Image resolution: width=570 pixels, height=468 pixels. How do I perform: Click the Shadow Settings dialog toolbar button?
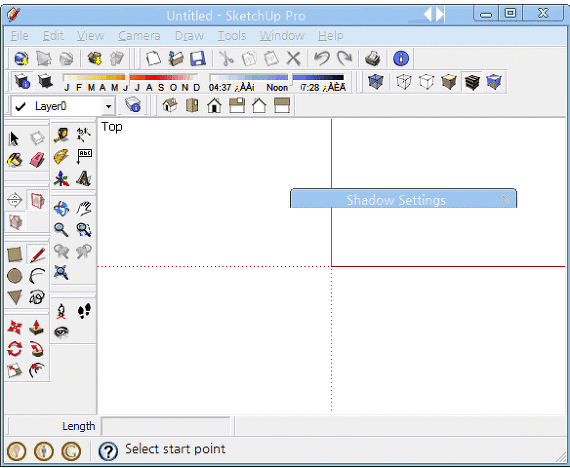(22, 81)
